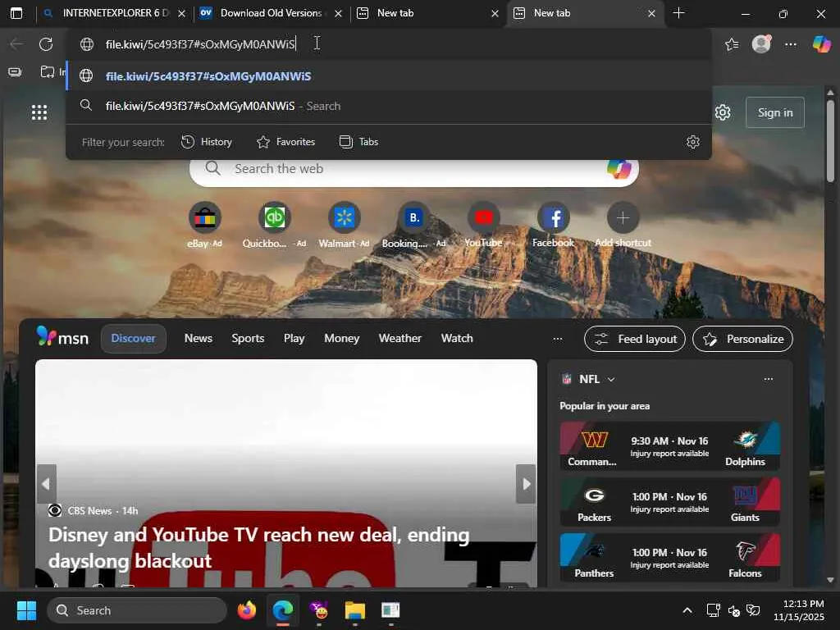The height and width of the screenshot is (630, 840).
Task: Filter suggestions by Tabs
Action: point(359,142)
